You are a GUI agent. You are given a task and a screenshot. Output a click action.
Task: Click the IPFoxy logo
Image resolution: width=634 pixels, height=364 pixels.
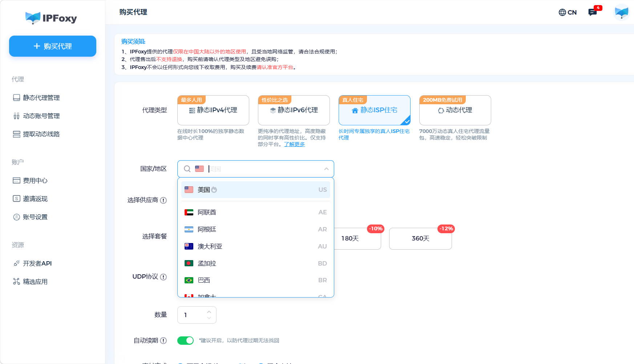click(x=51, y=18)
